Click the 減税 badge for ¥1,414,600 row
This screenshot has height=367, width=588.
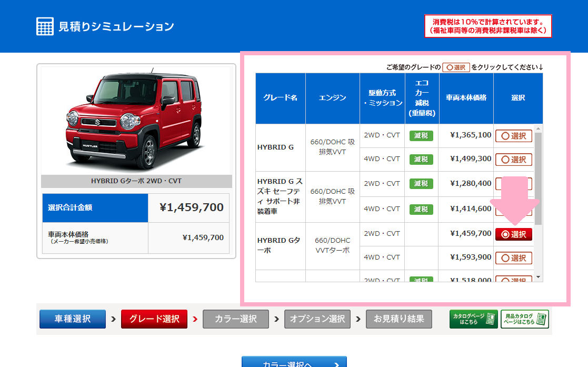(x=421, y=209)
